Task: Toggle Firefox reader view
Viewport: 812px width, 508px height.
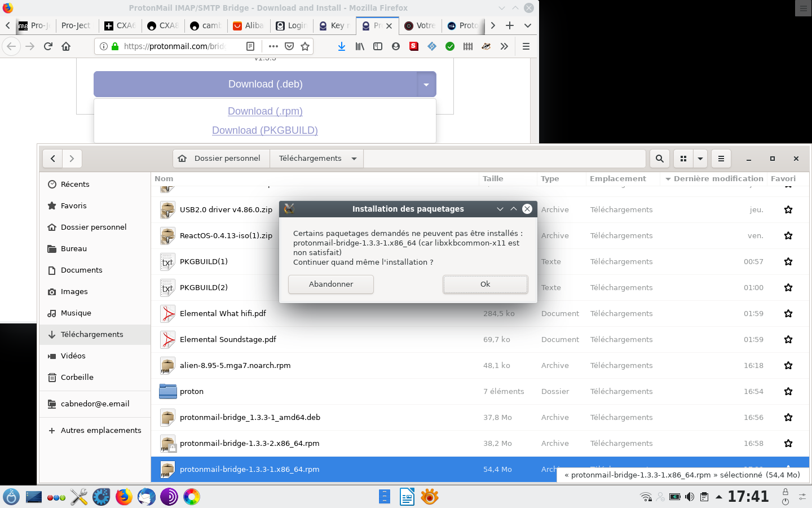Action: [x=250, y=46]
